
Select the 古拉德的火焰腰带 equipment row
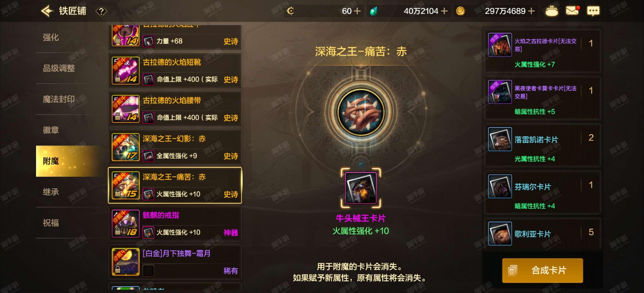click(x=175, y=109)
